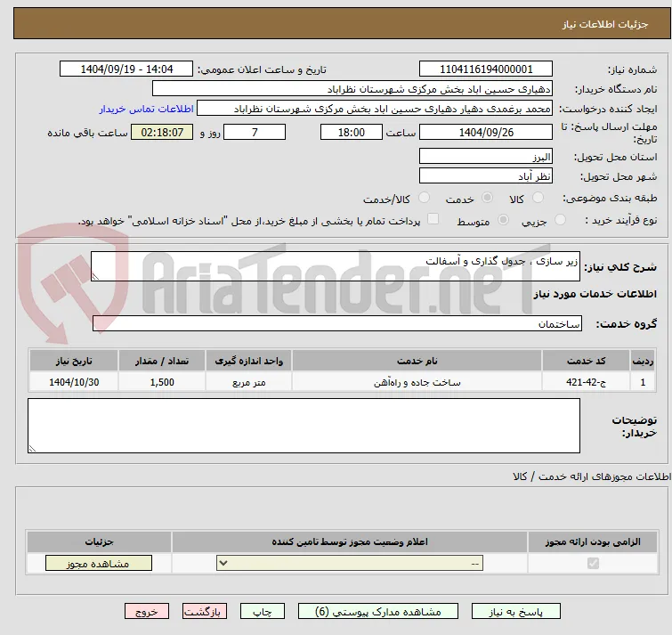Open اطلاعات تماس خریدار link
672x635 pixels.
[147, 109]
